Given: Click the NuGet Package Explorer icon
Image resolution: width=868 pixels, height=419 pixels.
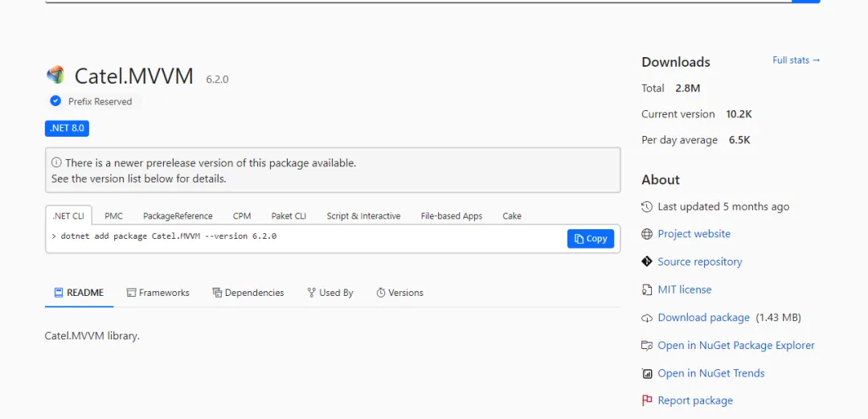Looking at the screenshot, I should tap(646, 346).
